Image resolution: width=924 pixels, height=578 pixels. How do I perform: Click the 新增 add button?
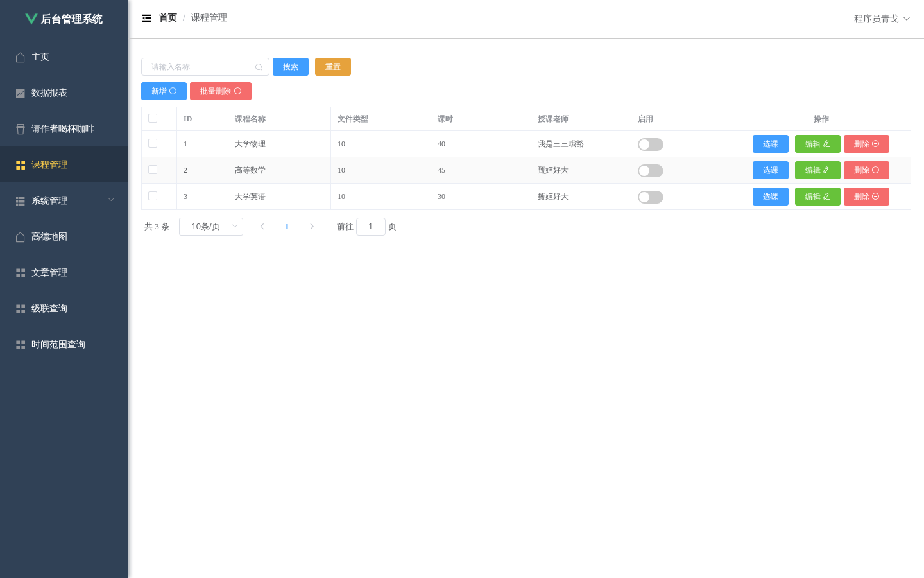point(164,91)
